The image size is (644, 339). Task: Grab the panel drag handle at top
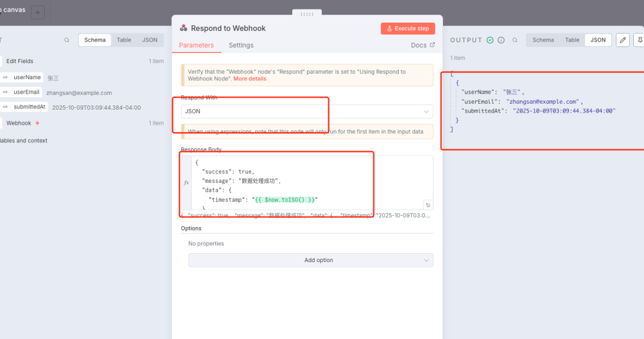tap(307, 14)
